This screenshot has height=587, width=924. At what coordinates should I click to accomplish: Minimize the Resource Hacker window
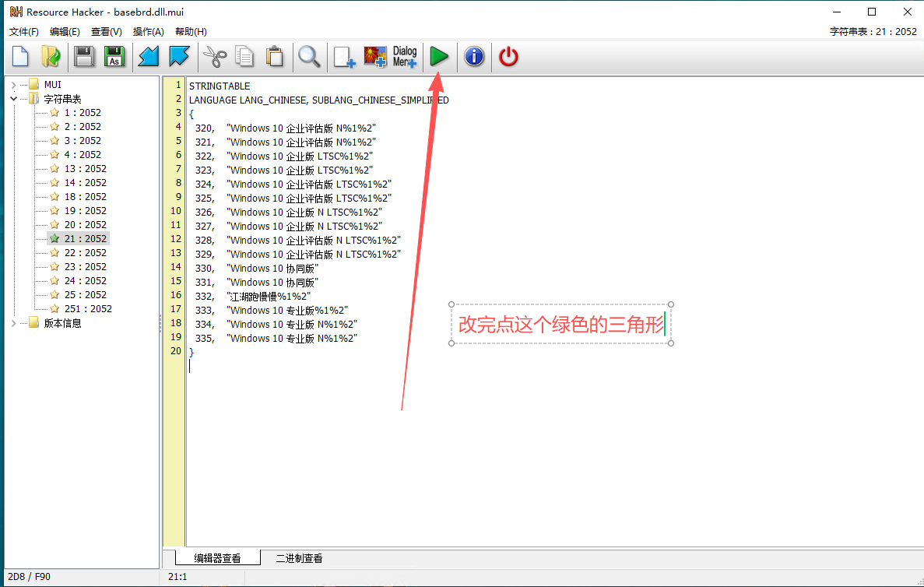click(836, 12)
